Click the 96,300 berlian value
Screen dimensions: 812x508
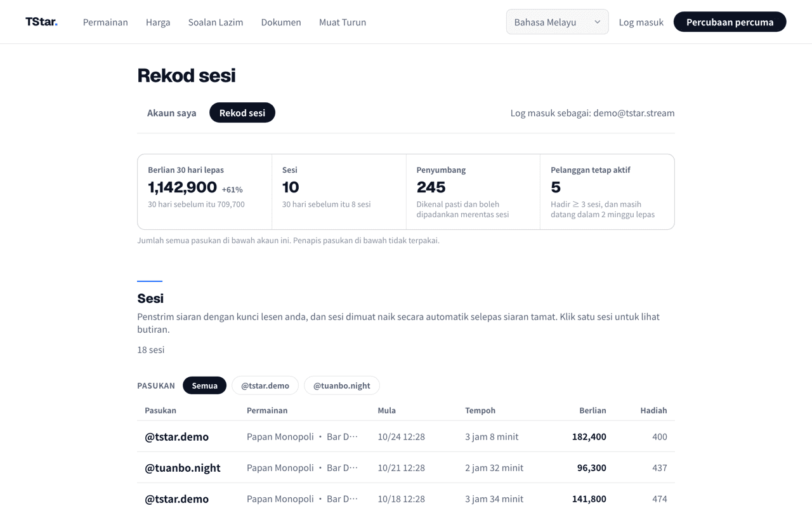[x=592, y=468]
